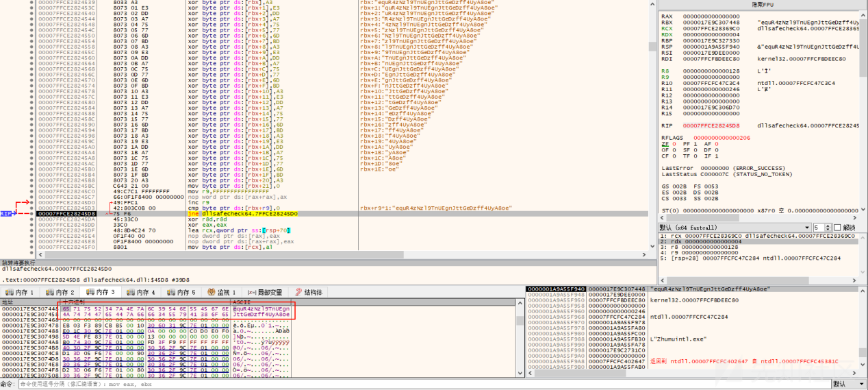Click the memory dump vertical scrollbar
This screenshot has height=390, width=868.
pyautogui.click(x=522, y=338)
